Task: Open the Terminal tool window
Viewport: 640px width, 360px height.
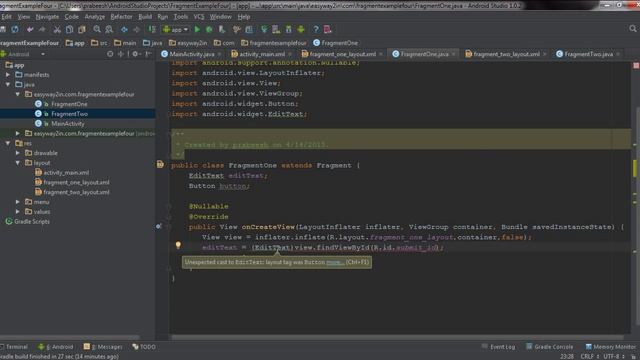Action: click(x=14, y=347)
